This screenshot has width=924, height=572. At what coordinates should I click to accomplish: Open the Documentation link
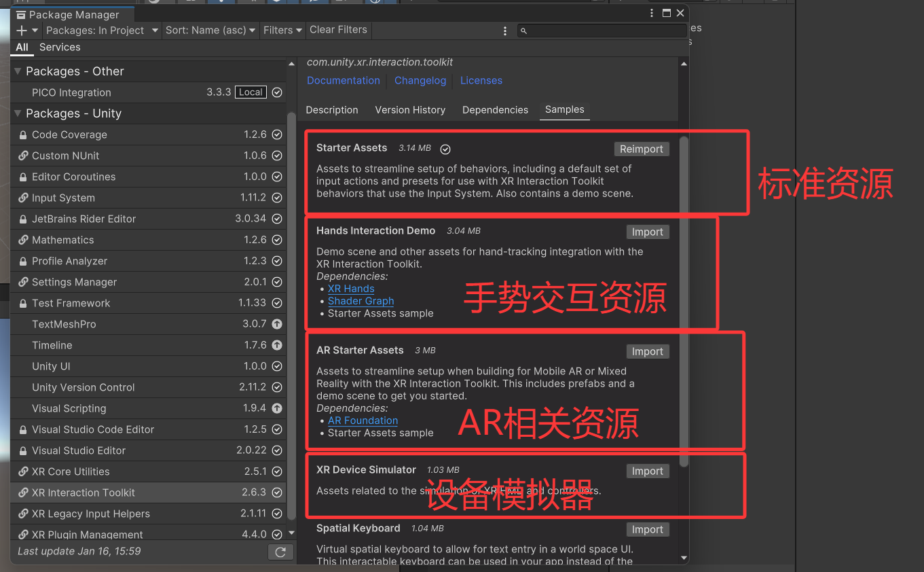[x=344, y=80]
